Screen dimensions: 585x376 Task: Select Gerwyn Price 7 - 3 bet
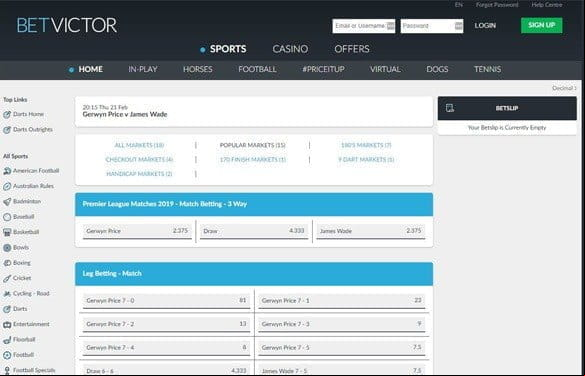click(342, 325)
